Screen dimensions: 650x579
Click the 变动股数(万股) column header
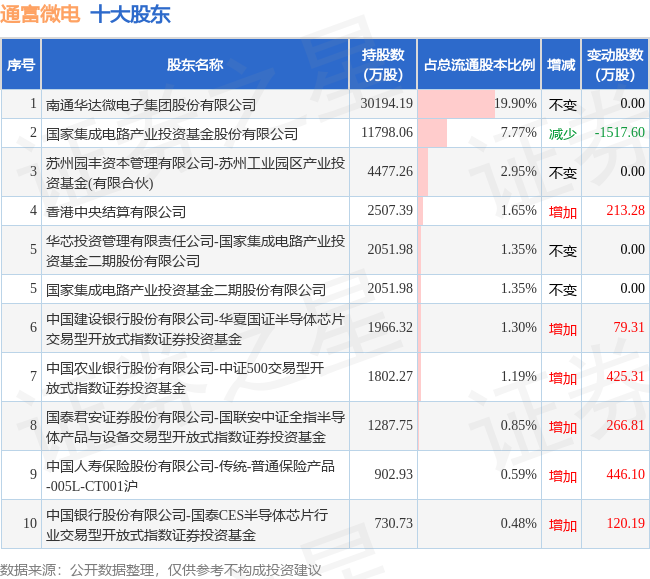pos(615,65)
